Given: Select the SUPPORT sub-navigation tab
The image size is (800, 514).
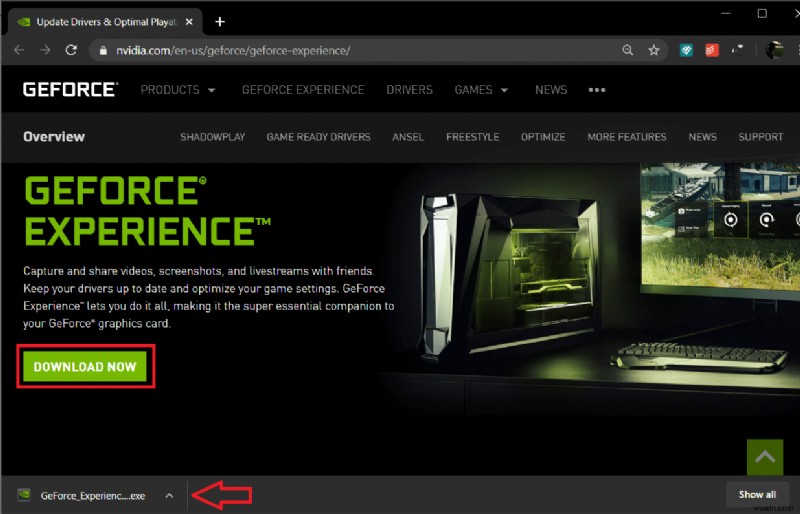Looking at the screenshot, I should pyautogui.click(x=761, y=137).
